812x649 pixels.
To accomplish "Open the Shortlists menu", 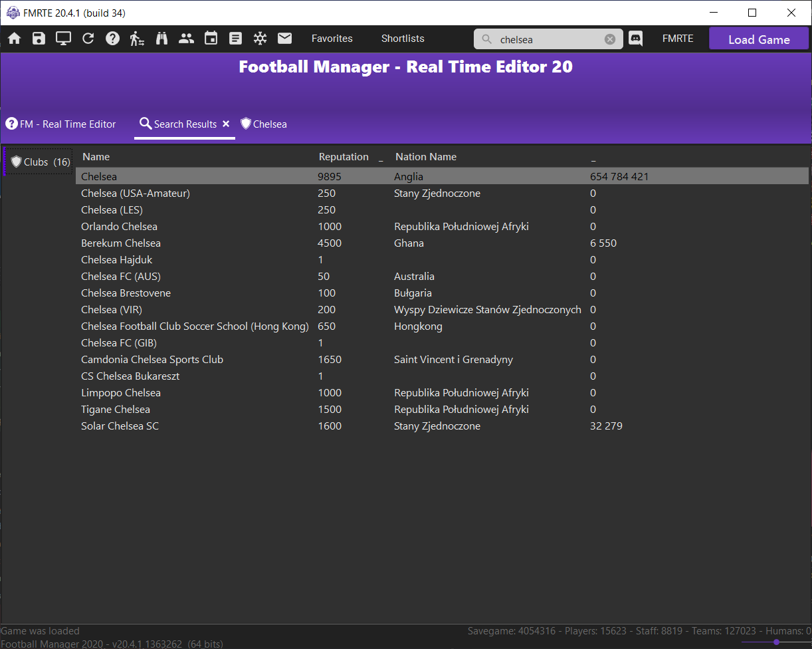I will (403, 39).
